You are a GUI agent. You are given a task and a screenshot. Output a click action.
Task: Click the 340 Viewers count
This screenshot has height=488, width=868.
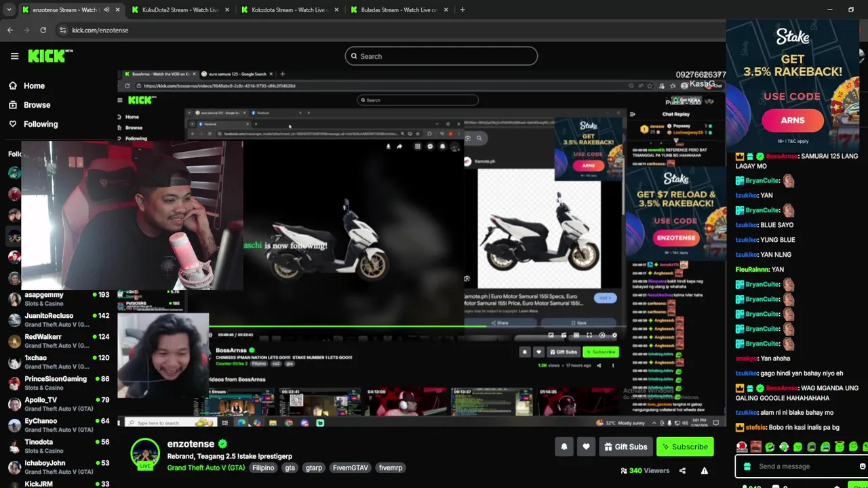click(645, 470)
